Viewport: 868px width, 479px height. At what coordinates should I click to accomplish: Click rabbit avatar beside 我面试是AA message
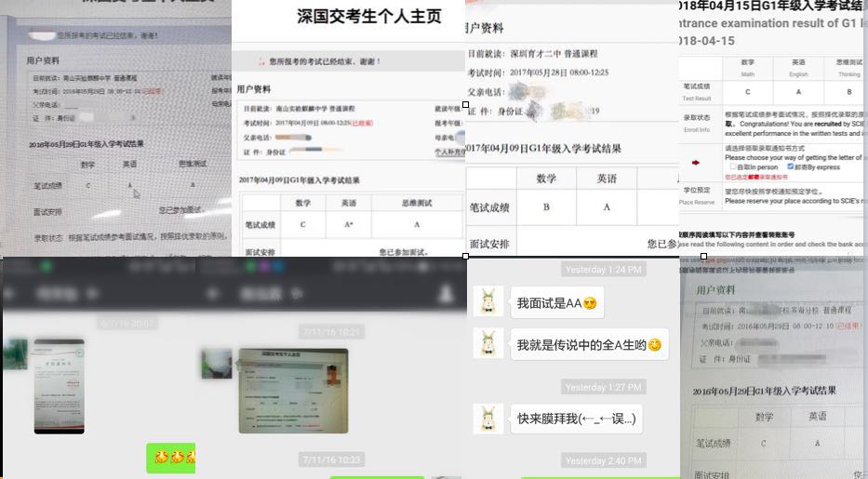click(x=488, y=301)
